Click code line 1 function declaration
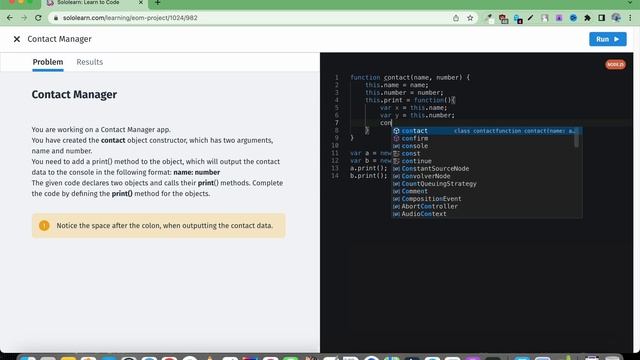This screenshot has width=640, height=360. (x=410, y=78)
